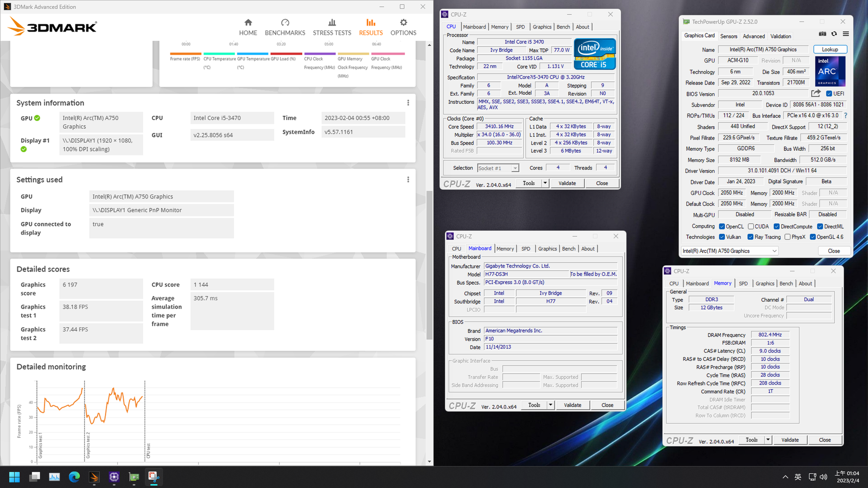Click the 3DMark logo

point(52,27)
